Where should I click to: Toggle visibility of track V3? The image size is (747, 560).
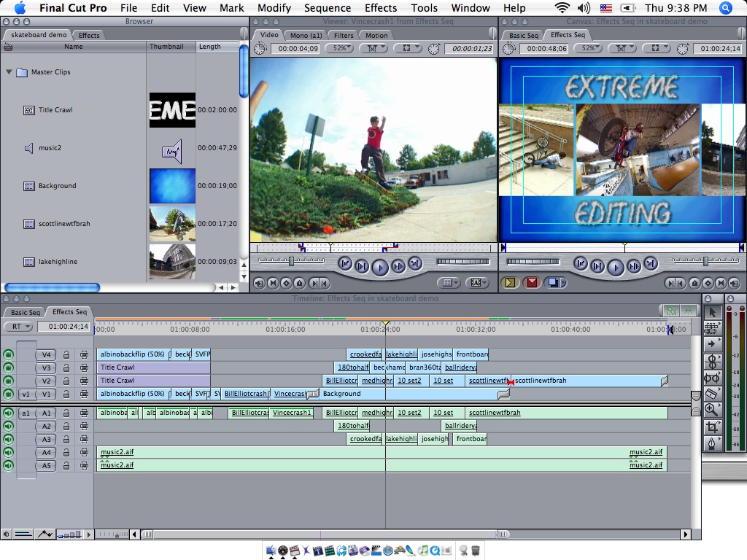coord(8,367)
